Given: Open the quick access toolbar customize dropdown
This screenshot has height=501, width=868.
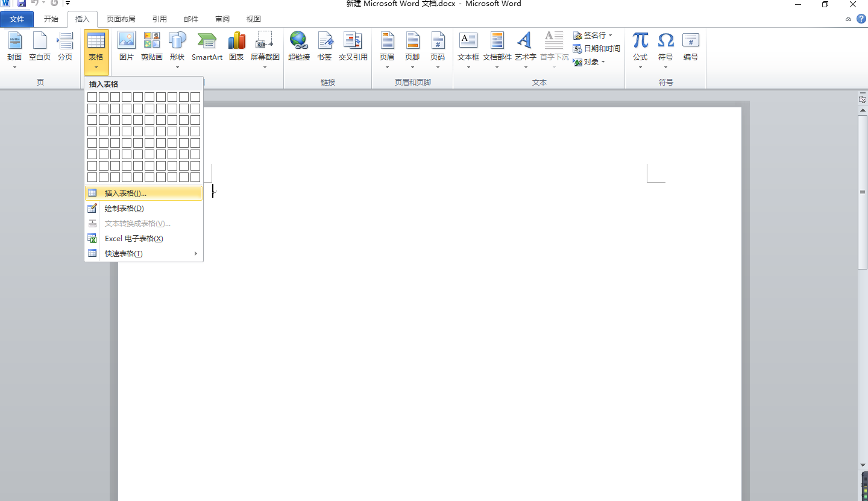Looking at the screenshot, I should point(68,3).
